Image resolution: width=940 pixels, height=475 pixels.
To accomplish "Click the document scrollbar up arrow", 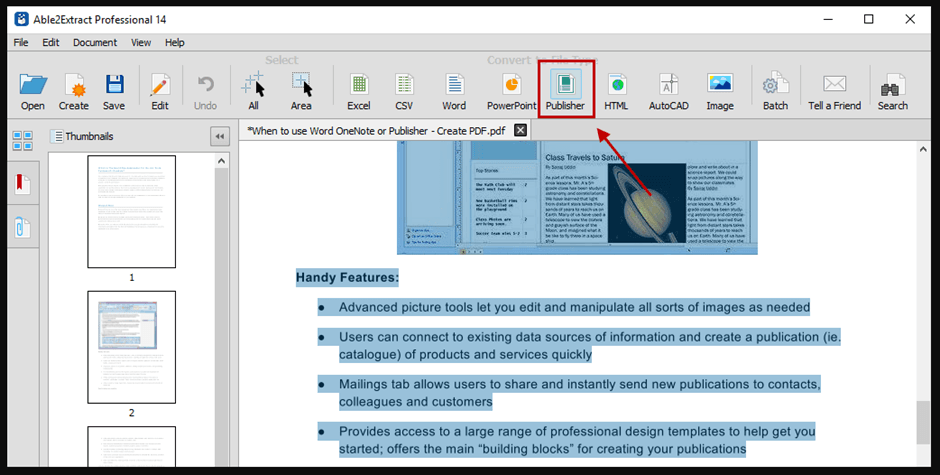I will pyautogui.click(x=923, y=149).
